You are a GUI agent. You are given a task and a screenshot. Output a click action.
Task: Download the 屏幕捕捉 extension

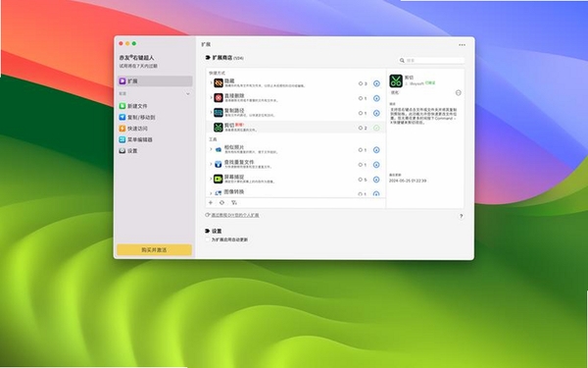click(x=376, y=180)
